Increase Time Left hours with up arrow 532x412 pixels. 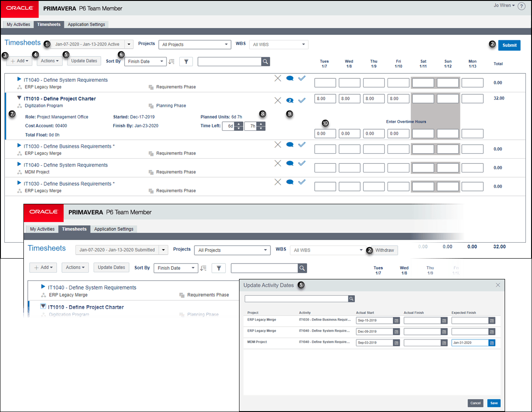coord(261,124)
